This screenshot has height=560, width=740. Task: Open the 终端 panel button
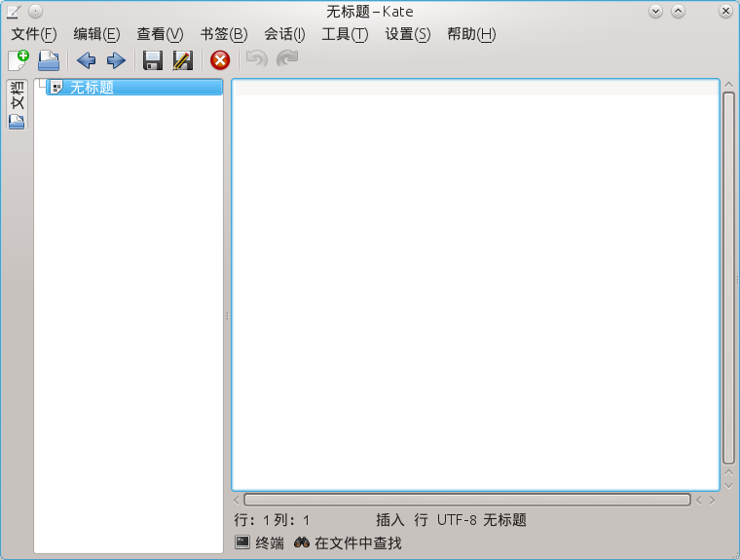(x=260, y=542)
